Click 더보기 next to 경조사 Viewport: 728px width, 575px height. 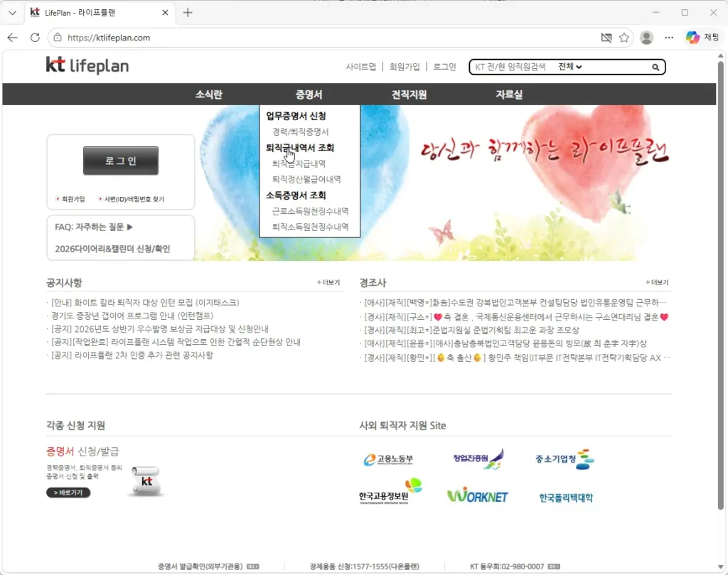[x=657, y=282]
